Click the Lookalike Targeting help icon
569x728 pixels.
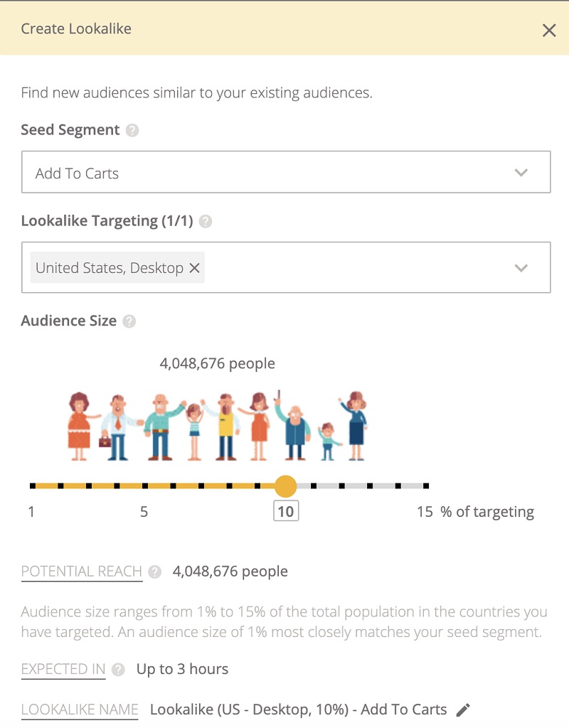pyautogui.click(x=206, y=222)
